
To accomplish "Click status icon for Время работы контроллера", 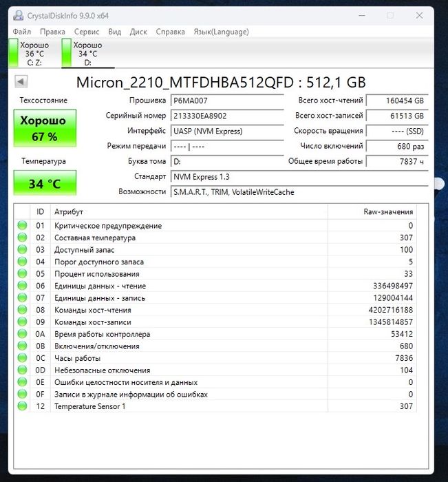I will (22, 334).
